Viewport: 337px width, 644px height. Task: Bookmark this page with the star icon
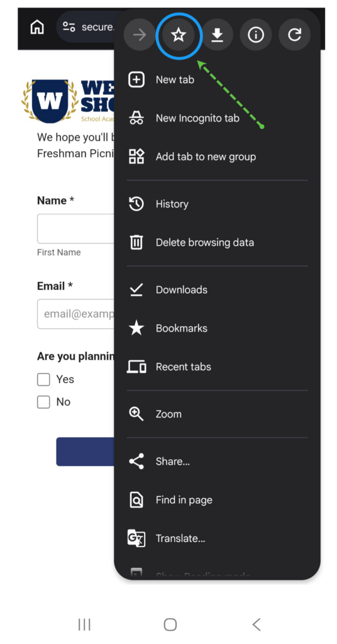pyautogui.click(x=178, y=35)
